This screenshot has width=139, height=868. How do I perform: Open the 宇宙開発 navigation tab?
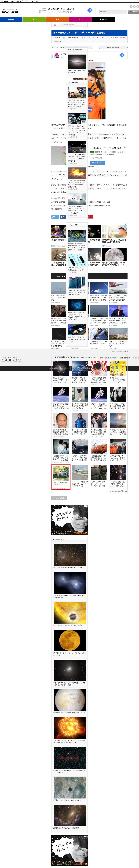pos(11,20)
